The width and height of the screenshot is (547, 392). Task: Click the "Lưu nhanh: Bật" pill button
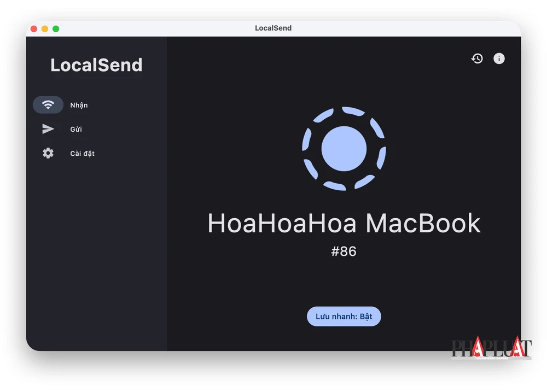[344, 316]
